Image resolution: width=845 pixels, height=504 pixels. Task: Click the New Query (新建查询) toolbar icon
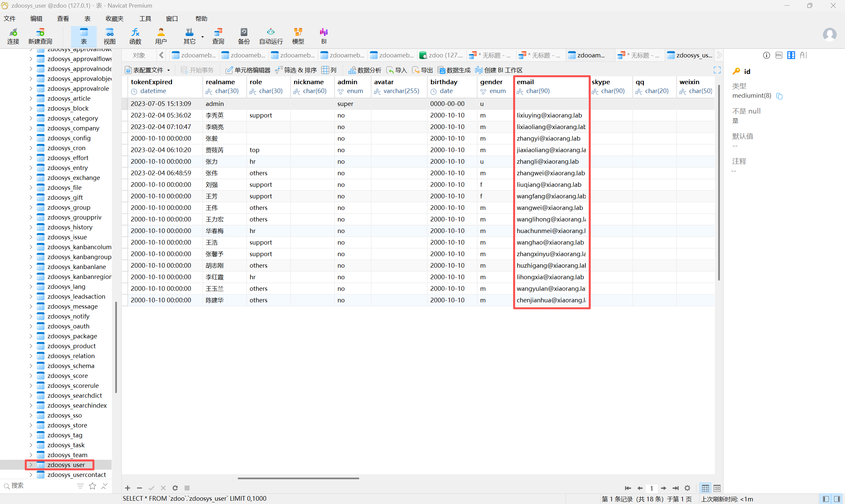pos(40,36)
